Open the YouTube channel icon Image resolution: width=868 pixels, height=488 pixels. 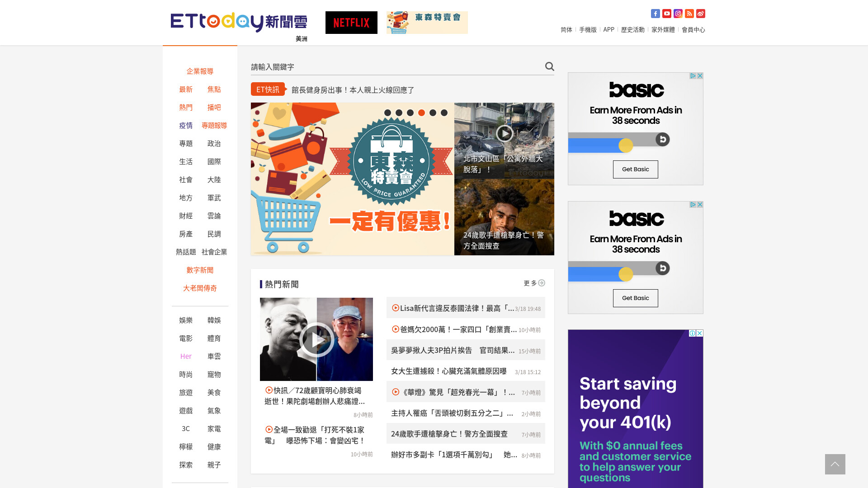666,14
